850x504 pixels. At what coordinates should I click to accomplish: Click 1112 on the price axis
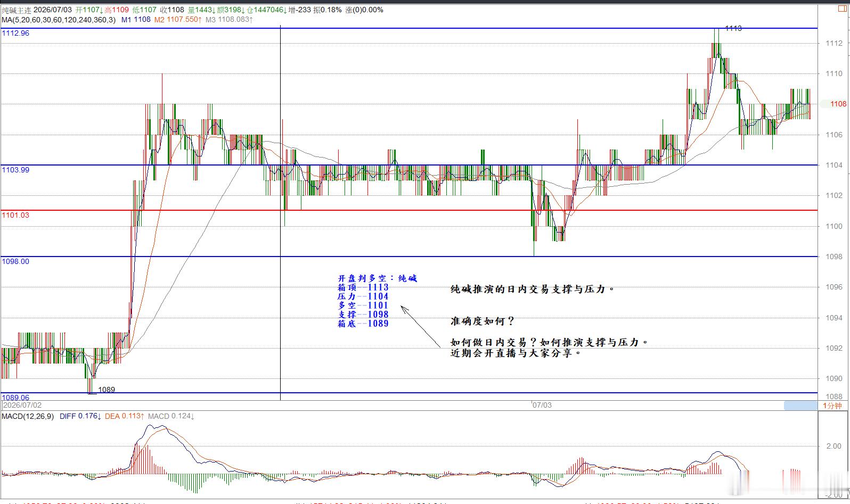point(834,43)
